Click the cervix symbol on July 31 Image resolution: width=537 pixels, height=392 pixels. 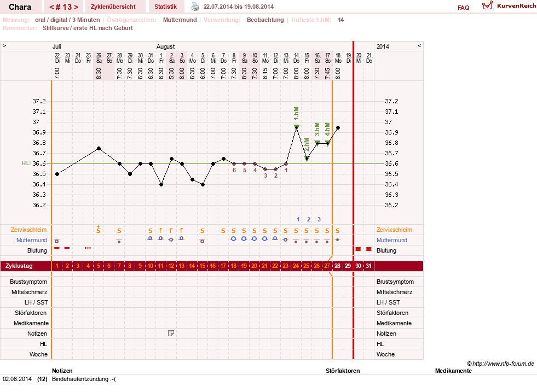[150, 238]
